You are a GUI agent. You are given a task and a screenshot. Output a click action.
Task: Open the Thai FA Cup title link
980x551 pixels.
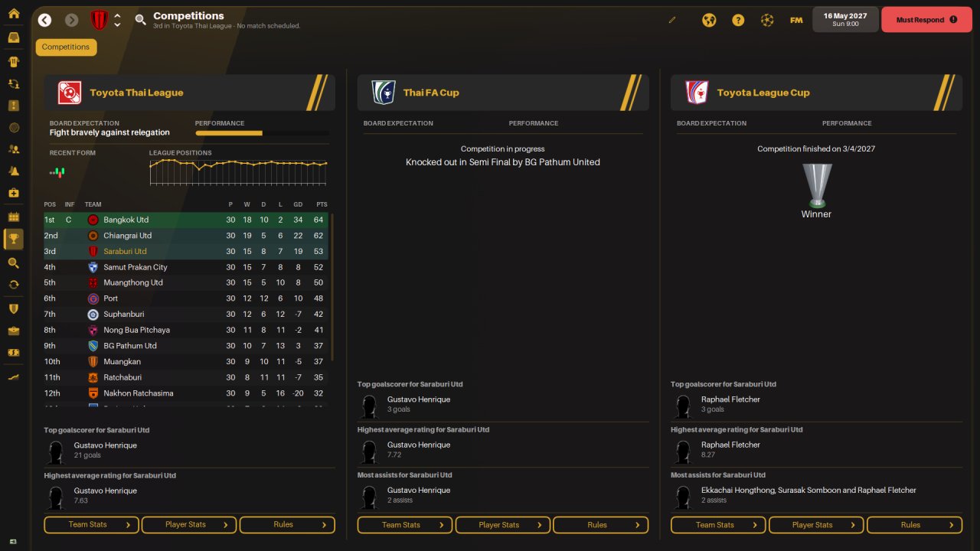431,93
